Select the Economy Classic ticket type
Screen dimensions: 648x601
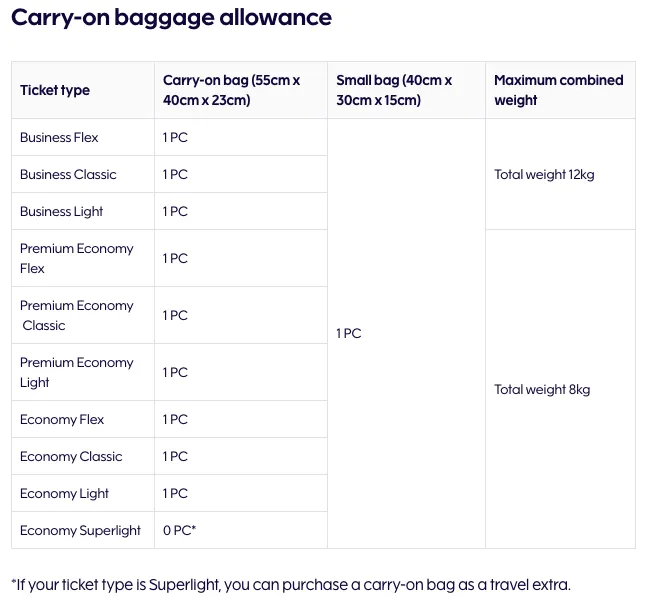pyautogui.click(x=71, y=456)
